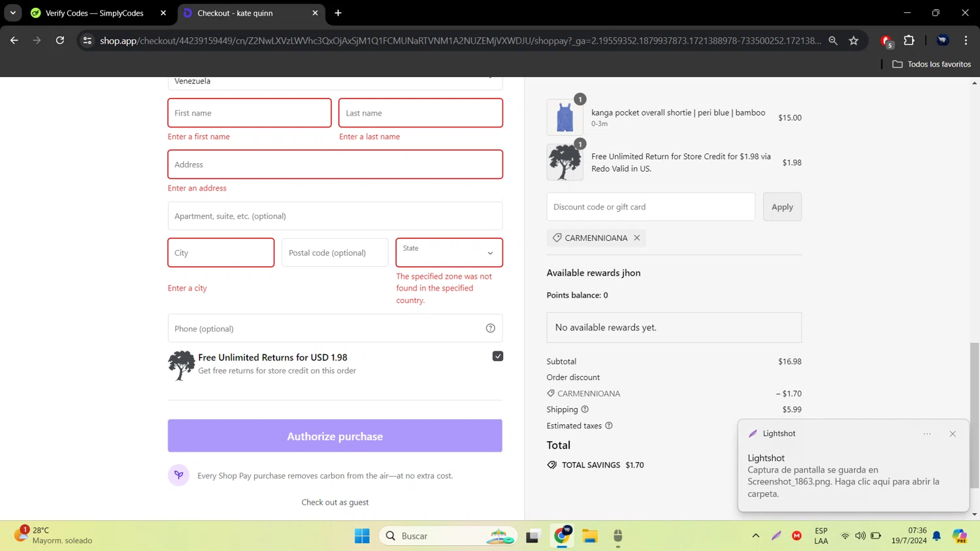This screenshot has height=551, width=980.
Task: Open the Copilot icon in the taskbar
Action: (960, 536)
